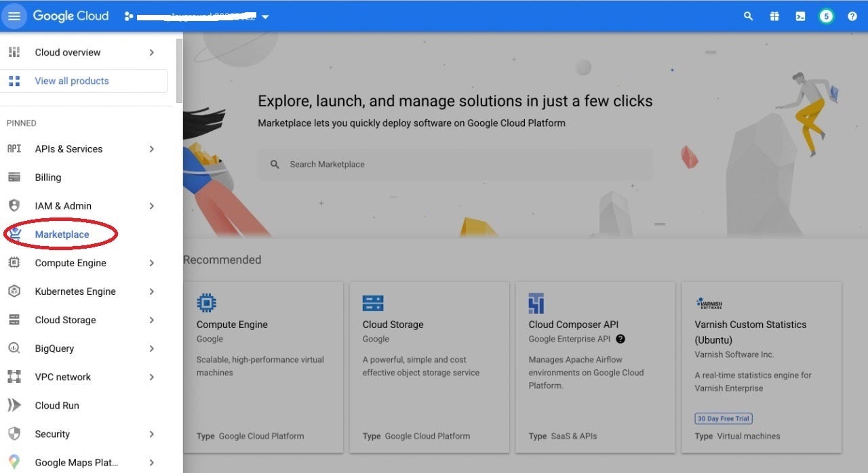Click help icon beside Google Enterprise API
This screenshot has height=473, width=868.
[620, 339]
